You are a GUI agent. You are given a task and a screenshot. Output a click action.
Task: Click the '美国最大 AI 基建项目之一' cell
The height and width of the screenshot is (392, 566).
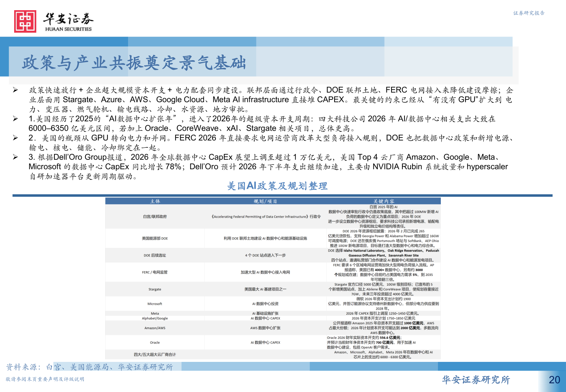[265, 289]
